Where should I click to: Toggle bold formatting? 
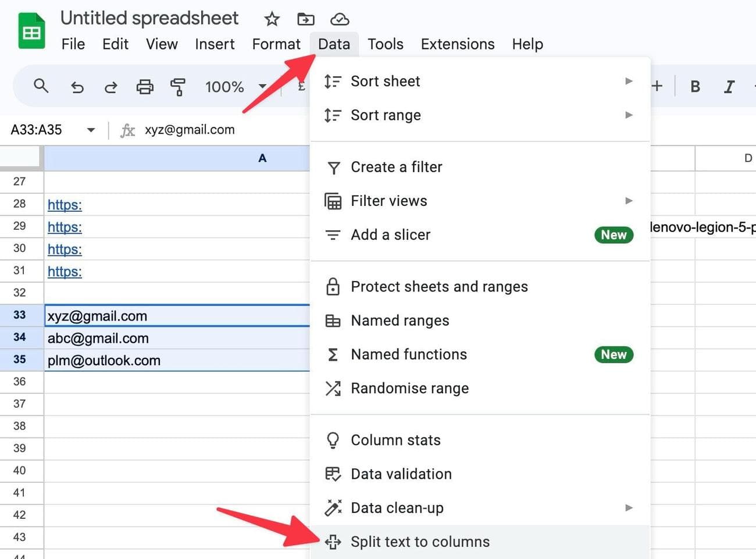[695, 87]
